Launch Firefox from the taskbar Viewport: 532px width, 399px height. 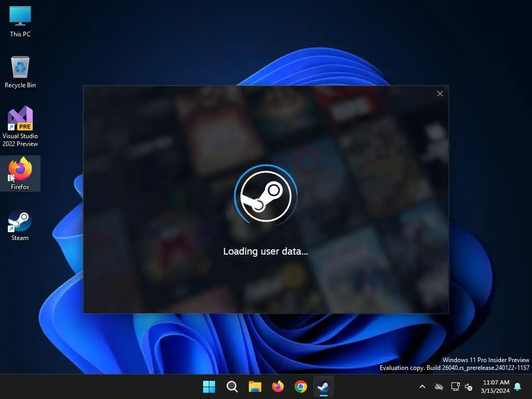(x=278, y=387)
